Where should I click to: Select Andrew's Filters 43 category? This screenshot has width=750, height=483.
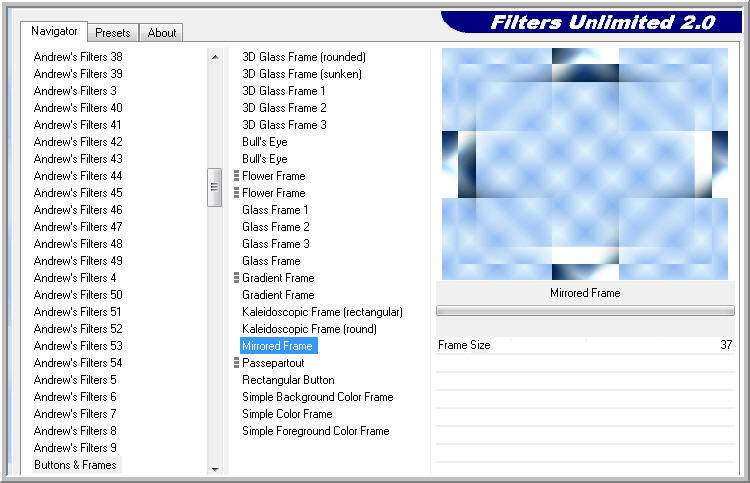pyautogui.click(x=78, y=159)
